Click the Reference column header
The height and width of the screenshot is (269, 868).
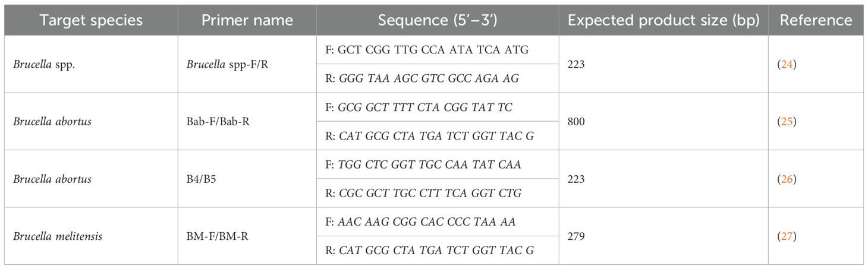816,20
